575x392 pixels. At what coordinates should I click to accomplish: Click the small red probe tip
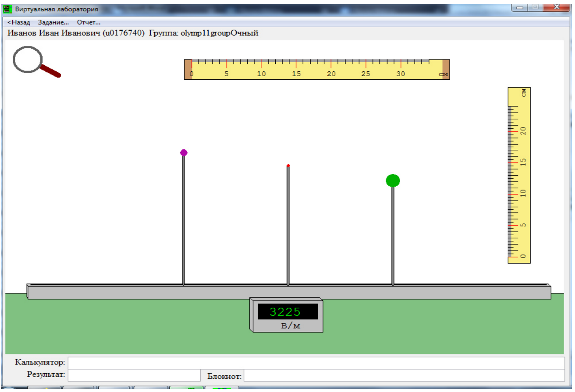point(288,166)
